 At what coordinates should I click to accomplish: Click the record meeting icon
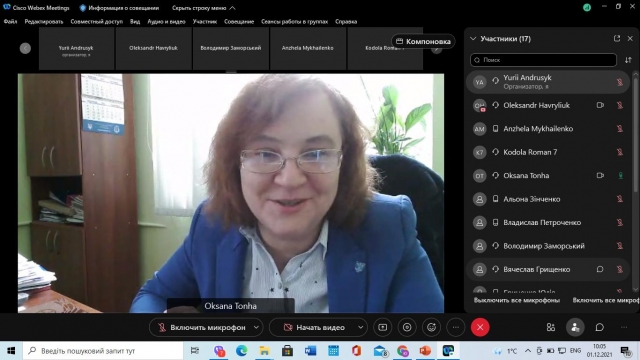pos(407,327)
